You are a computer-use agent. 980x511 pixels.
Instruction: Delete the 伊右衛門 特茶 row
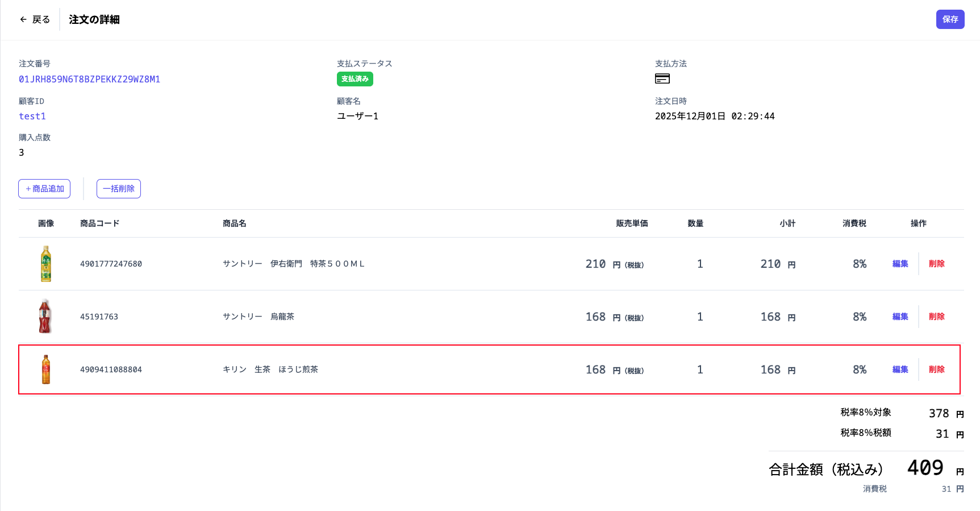pyautogui.click(x=936, y=264)
